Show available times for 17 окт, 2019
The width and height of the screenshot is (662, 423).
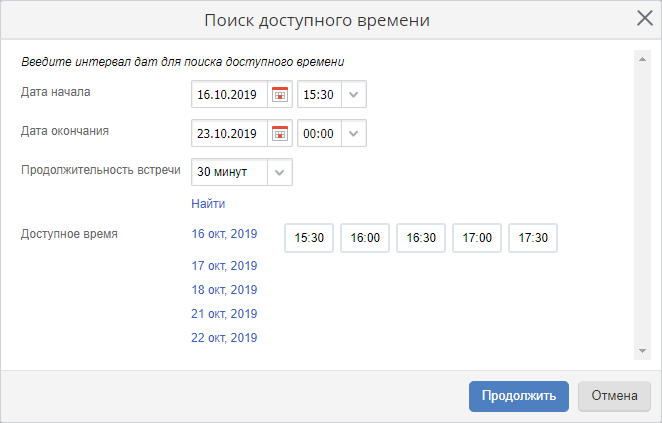pyautogui.click(x=224, y=266)
